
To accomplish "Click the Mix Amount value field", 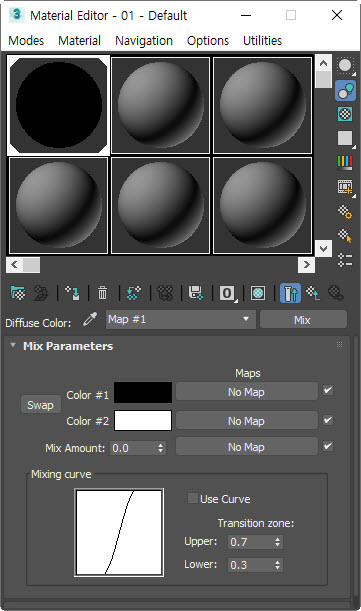I will tap(133, 448).
